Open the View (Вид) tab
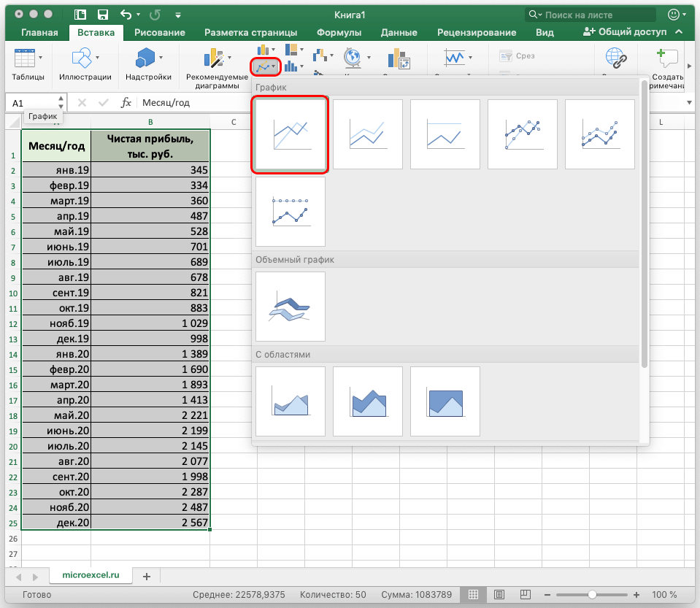 coord(545,33)
